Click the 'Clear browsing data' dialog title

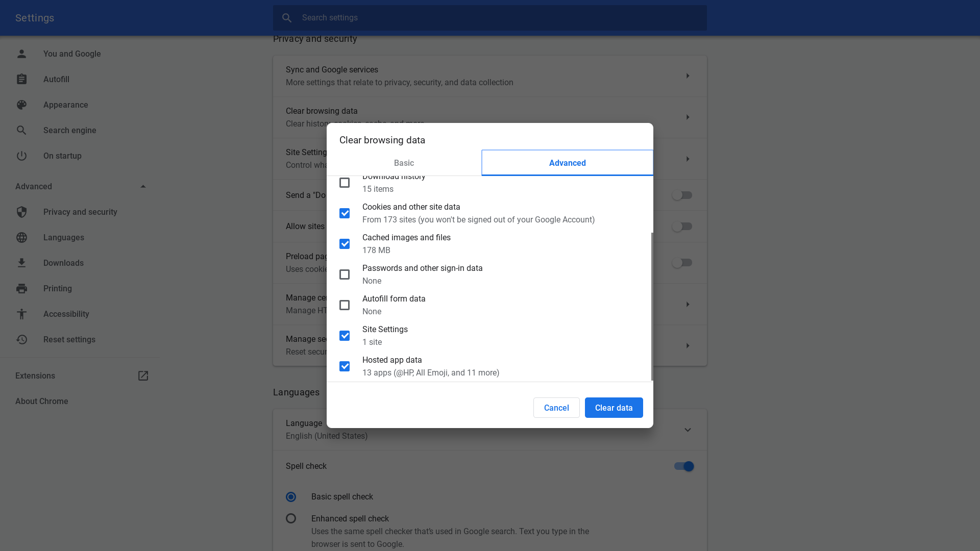pos(382,140)
